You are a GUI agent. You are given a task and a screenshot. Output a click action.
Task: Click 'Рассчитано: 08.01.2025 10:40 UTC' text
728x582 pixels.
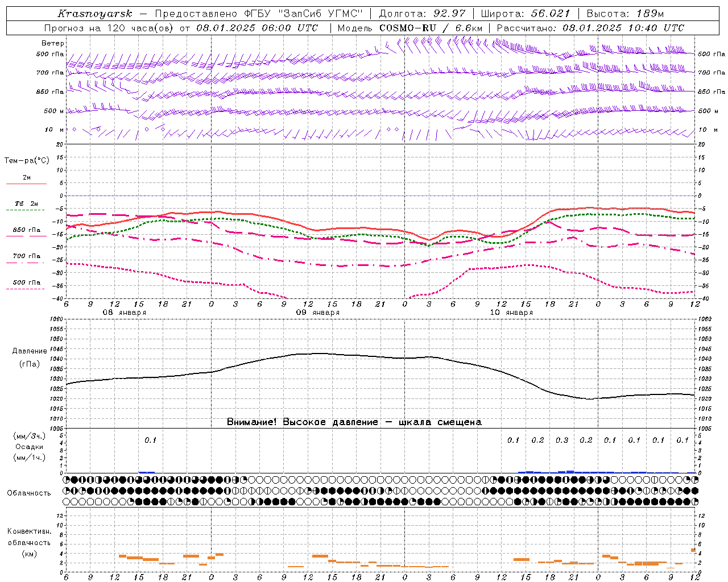[590, 28]
